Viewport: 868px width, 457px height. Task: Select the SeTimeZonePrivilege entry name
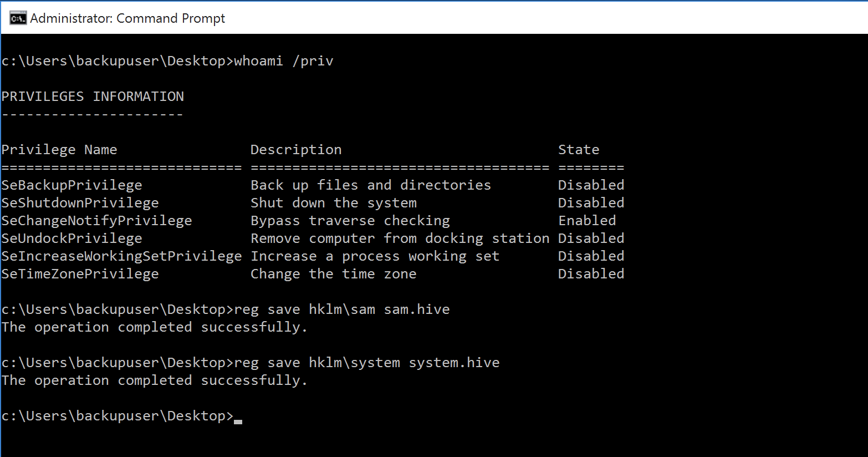80,274
